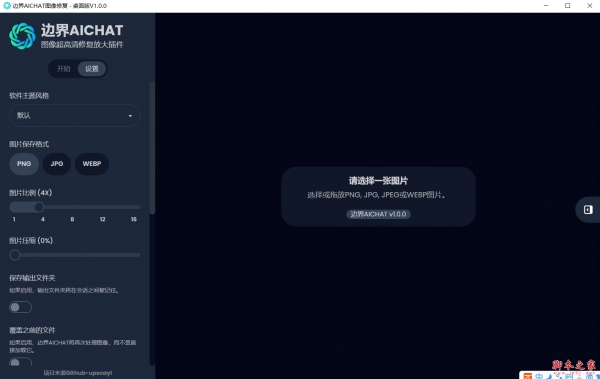Click the 图片压缩 compression slider handle

15,255
